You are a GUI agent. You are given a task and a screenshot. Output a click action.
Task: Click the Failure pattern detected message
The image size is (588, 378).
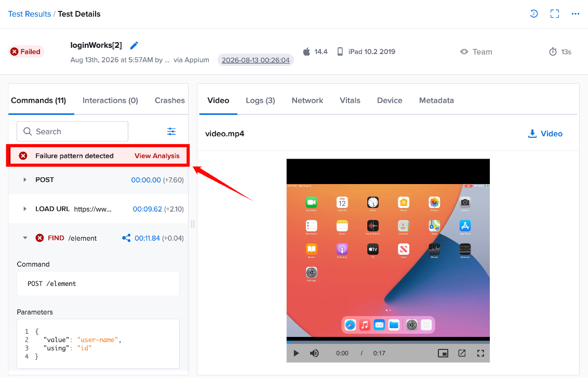pyautogui.click(x=74, y=156)
